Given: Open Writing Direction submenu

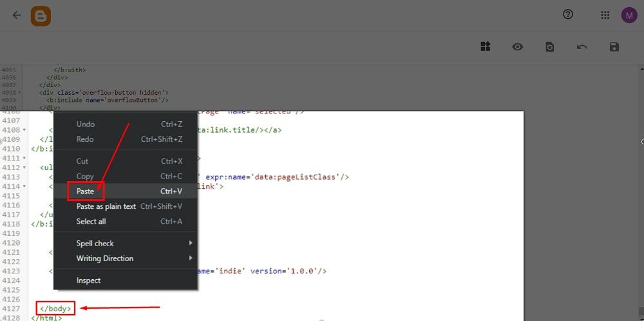Looking at the screenshot, I should coord(126,258).
